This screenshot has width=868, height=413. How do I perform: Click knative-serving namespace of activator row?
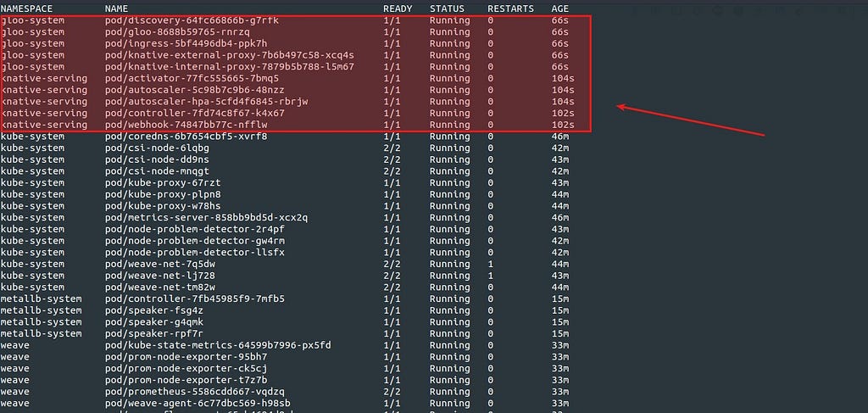pos(44,79)
